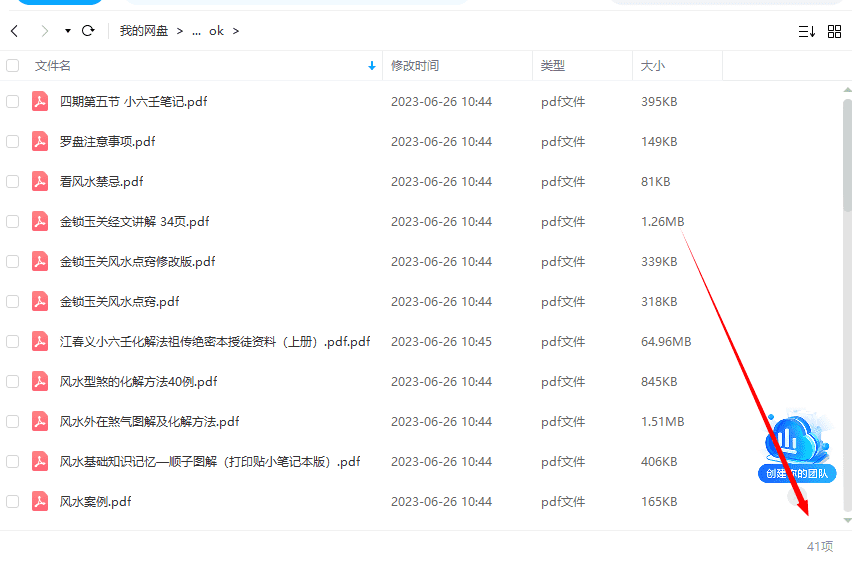Toggle sort direction arrow in 文件名 column
Image resolution: width=852 pixels, height=561 pixels.
(x=372, y=66)
